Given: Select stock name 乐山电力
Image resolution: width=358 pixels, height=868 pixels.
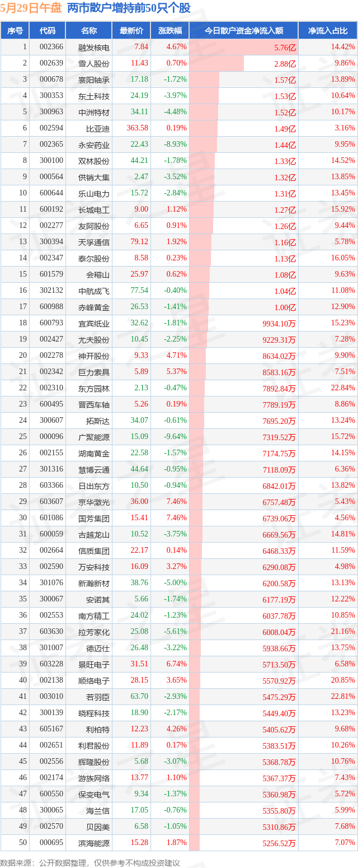Looking at the screenshot, I should pyautogui.click(x=94, y=194).
